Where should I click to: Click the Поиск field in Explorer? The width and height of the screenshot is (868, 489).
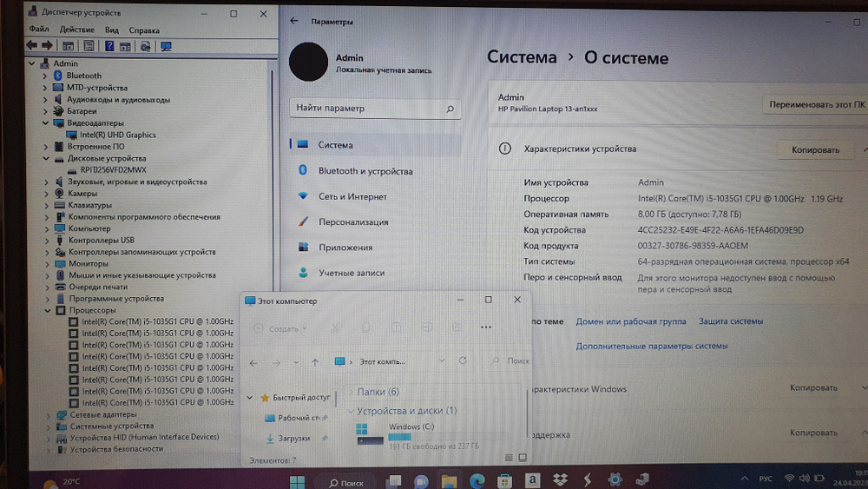click(510, 361)
